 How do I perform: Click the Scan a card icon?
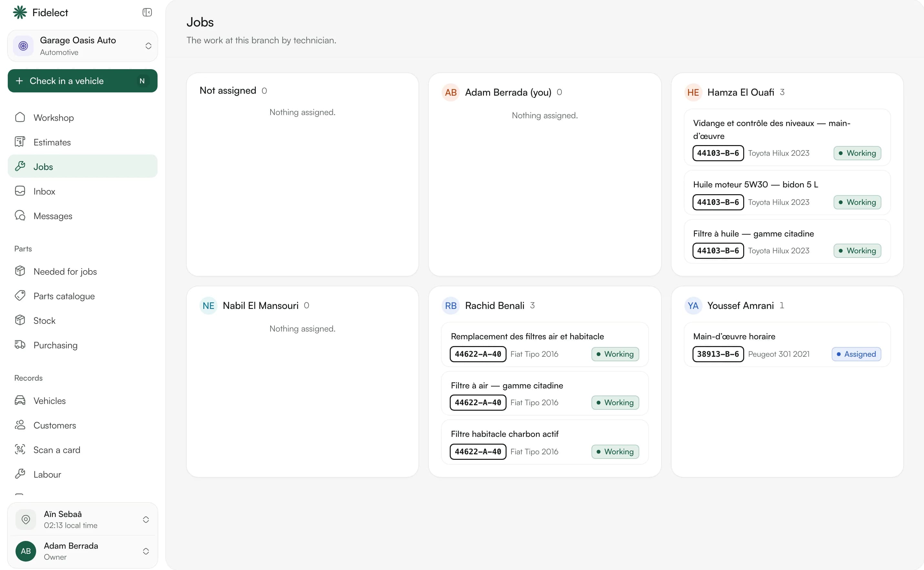pyautogui.click(x=20, y=449)
